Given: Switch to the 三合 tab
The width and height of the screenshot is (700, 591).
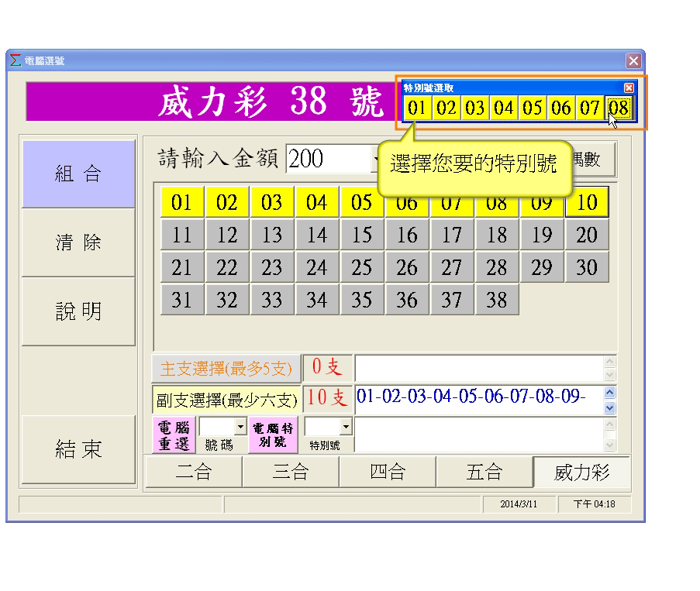Looking at the screenshot, I should [291, 472].
